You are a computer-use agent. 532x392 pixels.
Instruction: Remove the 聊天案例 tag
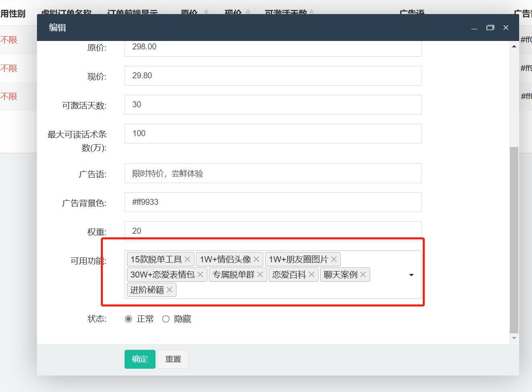click(x=363, y=275)
